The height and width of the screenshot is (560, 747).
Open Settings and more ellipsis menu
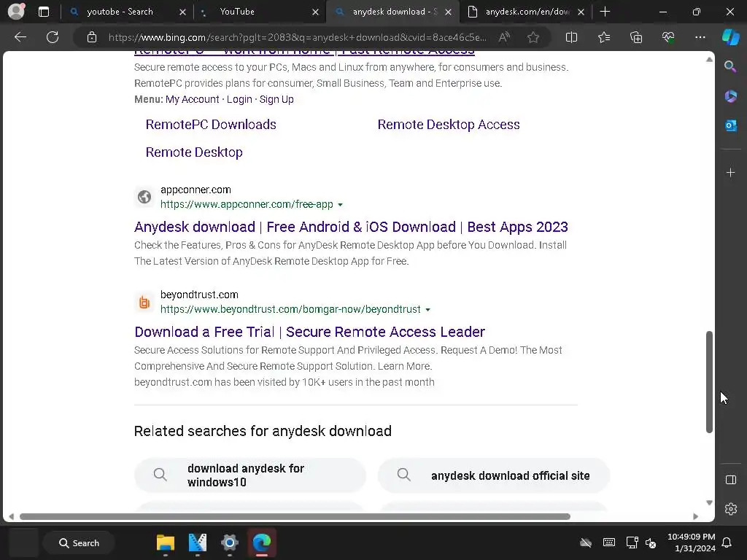[x=700, y=37]
